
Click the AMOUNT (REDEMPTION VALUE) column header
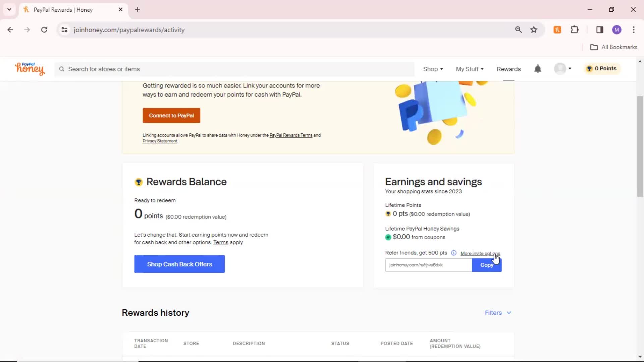[x=455, y=343]
